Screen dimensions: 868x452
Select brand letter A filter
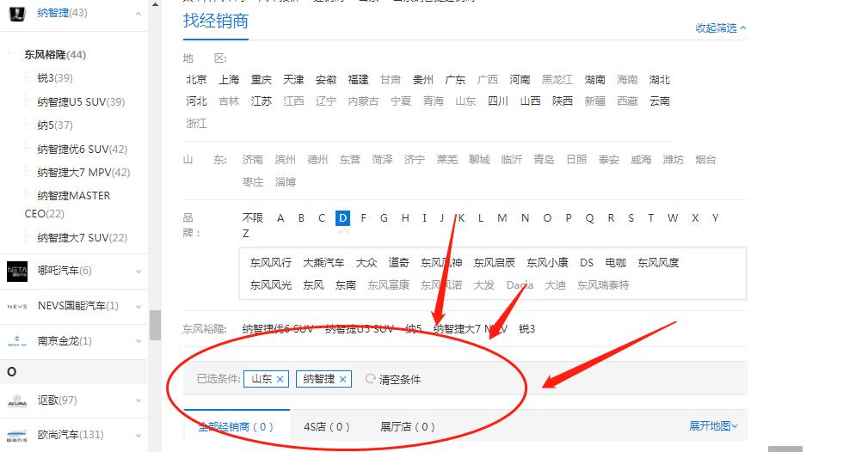pyautogui.click(x=280, y=218)
